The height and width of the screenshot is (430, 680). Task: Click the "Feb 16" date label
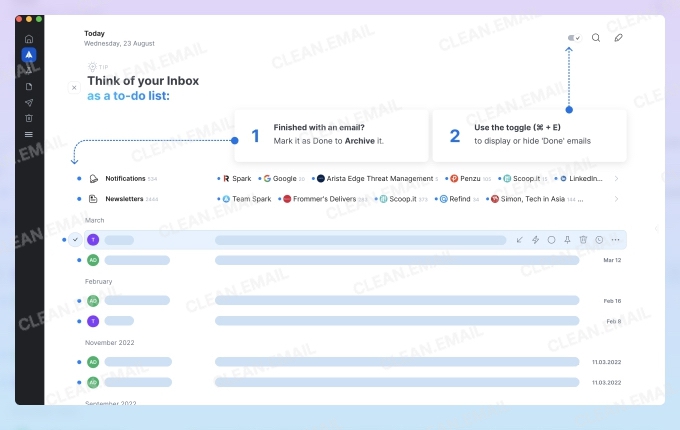[x=612, y=301]
